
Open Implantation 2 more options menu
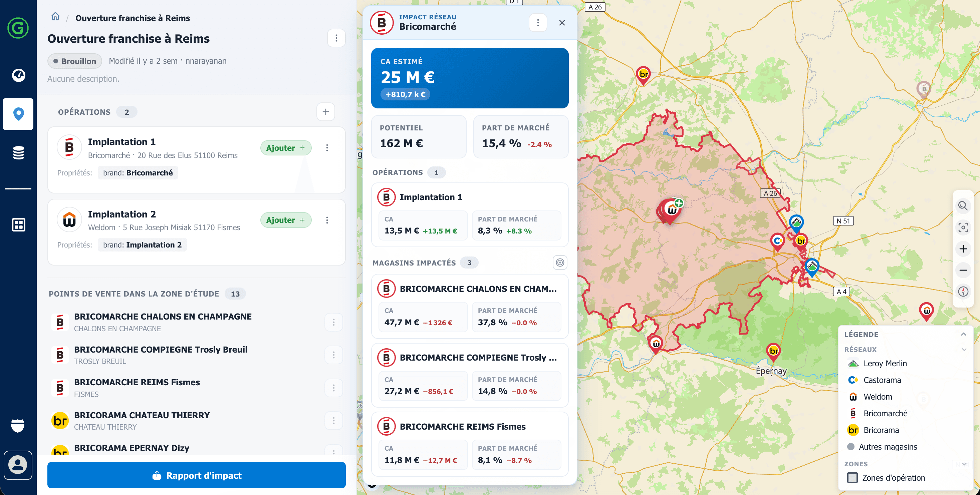[x=327, y=220]
